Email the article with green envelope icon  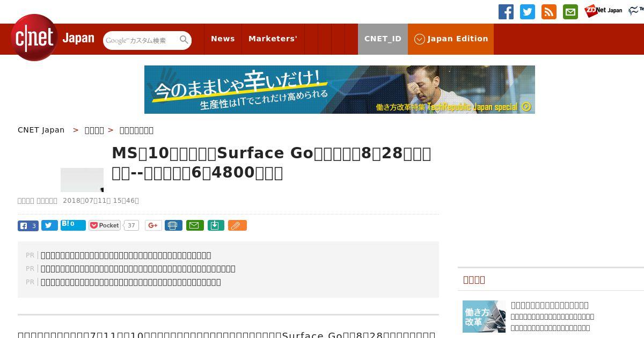[195, 225]
